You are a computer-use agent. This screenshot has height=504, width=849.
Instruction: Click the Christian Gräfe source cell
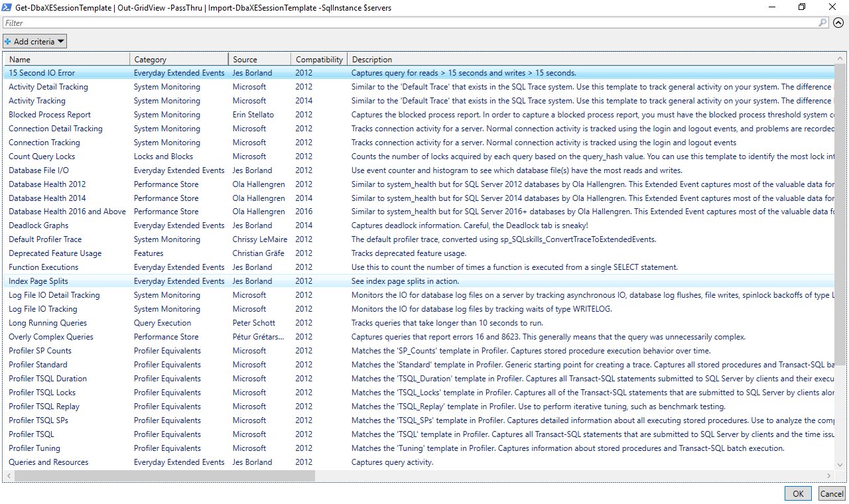tap(259, 253)
